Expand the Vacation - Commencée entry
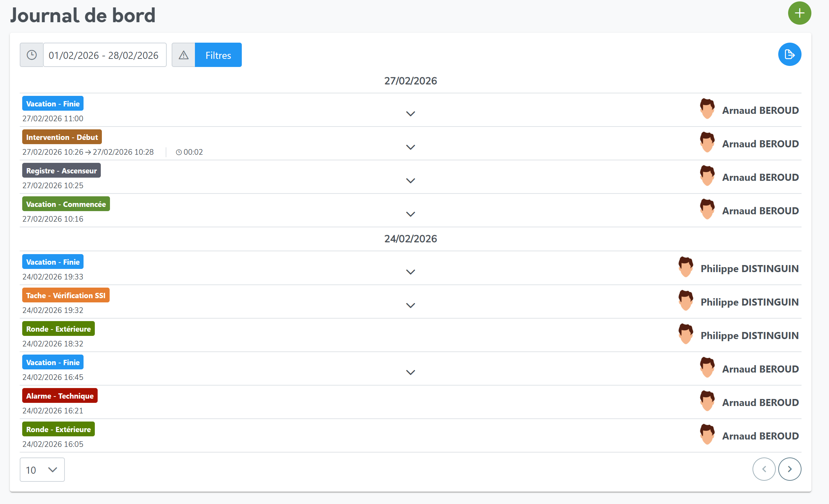Viewport: 829px width, 504px height. click(410, 214)
